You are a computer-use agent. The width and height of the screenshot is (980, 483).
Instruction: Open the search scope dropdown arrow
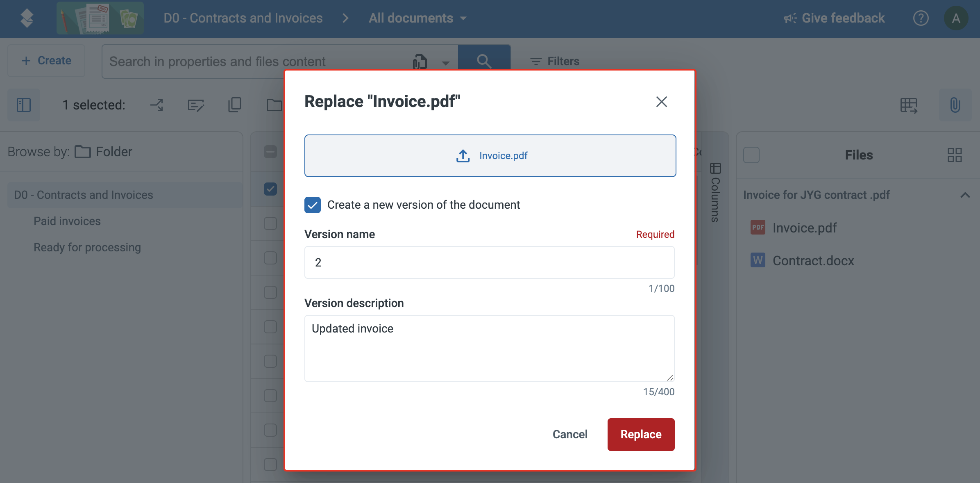[x=445, y=63]
